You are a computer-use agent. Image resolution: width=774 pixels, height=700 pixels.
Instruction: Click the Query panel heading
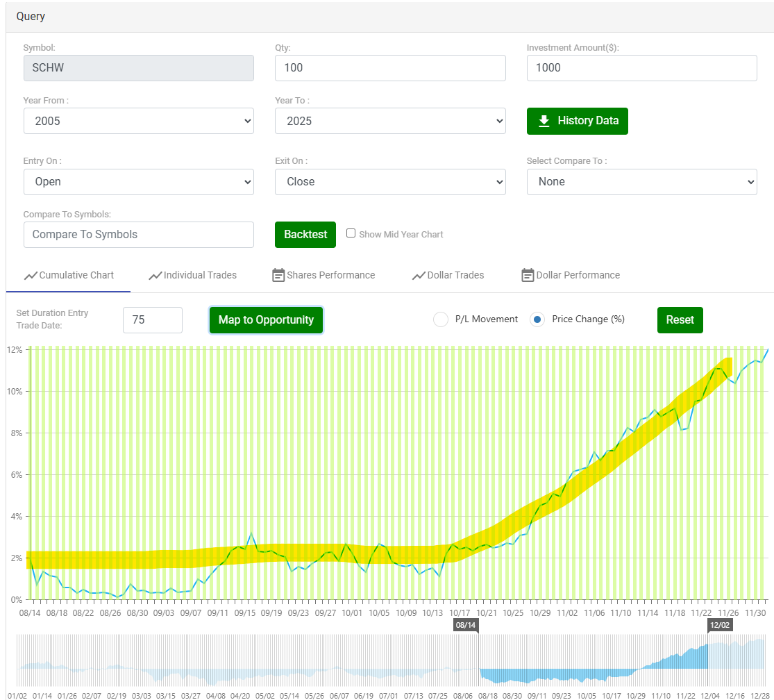click(x=31, y=16)
